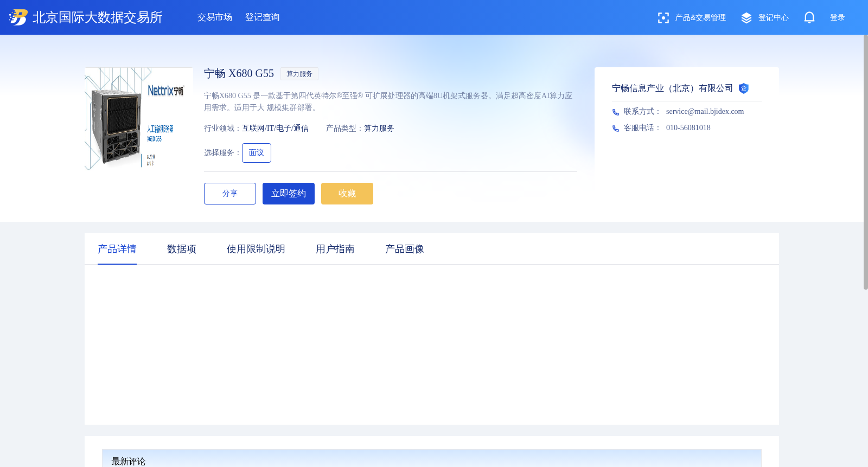Screen dimensions: 868x467
Task: Click the 登录 login link
Action: [x=838, y=18]
